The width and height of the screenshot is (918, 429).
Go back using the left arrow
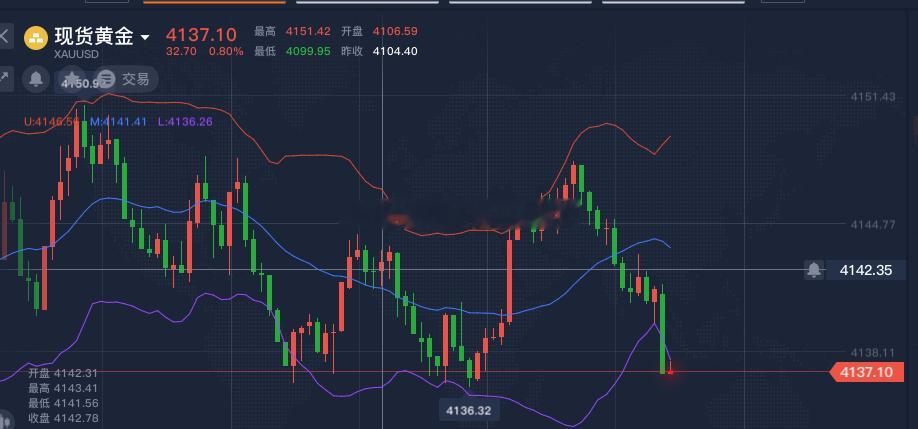point(4,36)
